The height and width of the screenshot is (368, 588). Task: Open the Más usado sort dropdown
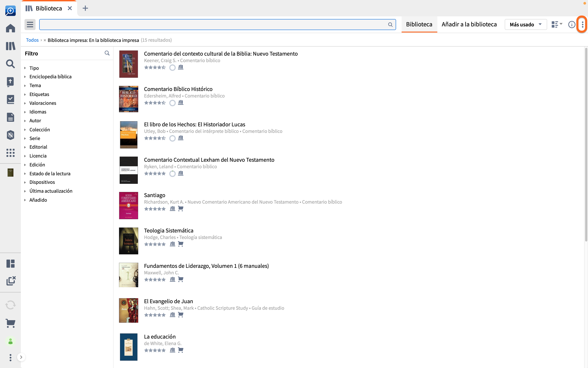pyautogui.click(x=526, y=25)
